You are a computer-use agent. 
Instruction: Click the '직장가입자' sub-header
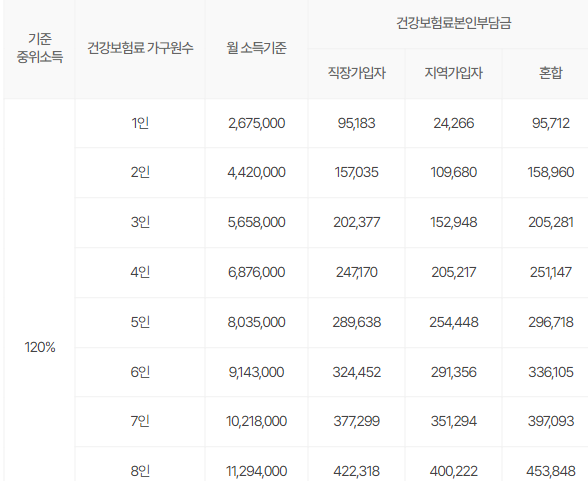(x=357, y=73)
